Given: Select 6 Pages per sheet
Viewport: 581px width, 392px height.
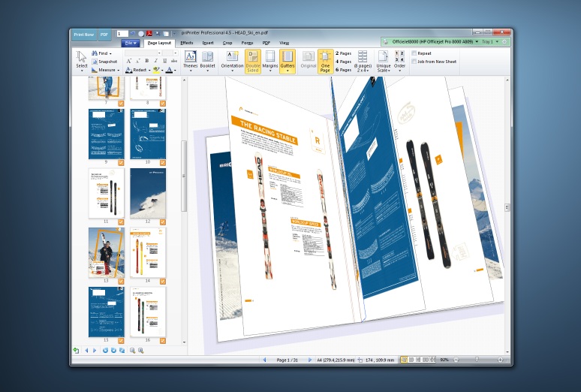Looking at the screenshot, I should click(x=343, y=70).
